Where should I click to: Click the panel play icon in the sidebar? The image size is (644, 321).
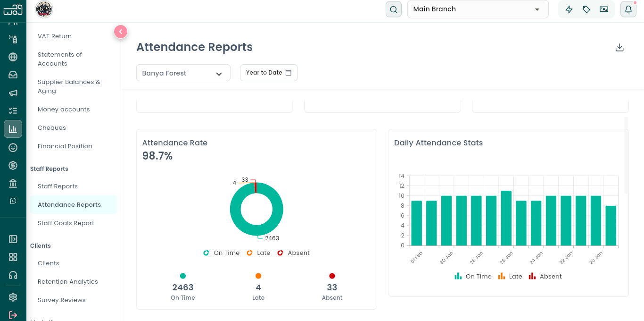coord(13,239)
